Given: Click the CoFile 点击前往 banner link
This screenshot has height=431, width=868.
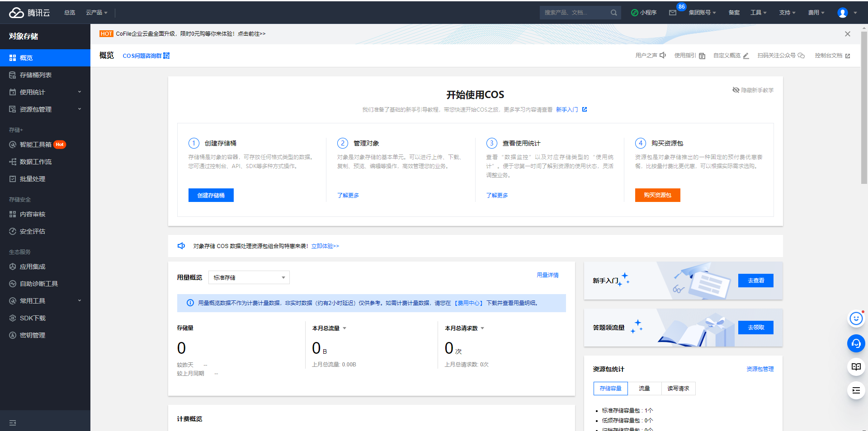Looking at the screenshot, I should pos(252,34).
